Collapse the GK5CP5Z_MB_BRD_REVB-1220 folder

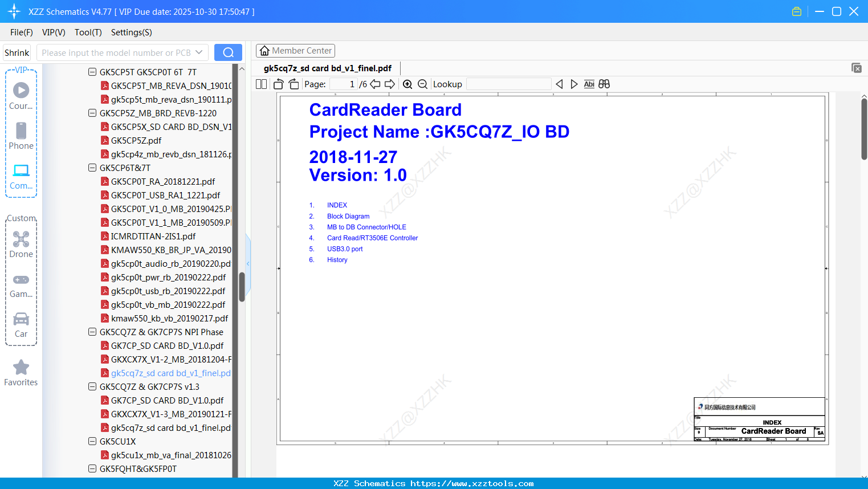point(92,113)
